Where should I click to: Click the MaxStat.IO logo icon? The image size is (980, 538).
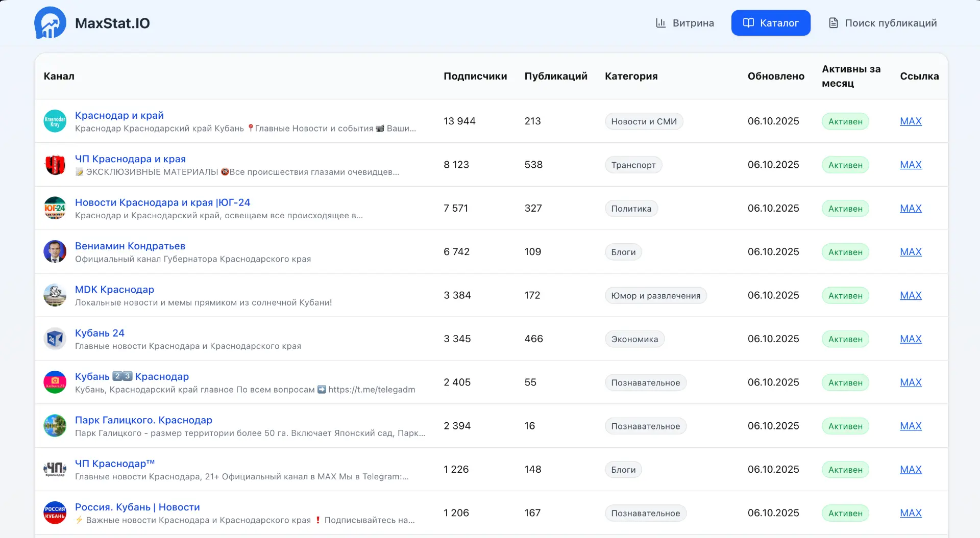50,23
